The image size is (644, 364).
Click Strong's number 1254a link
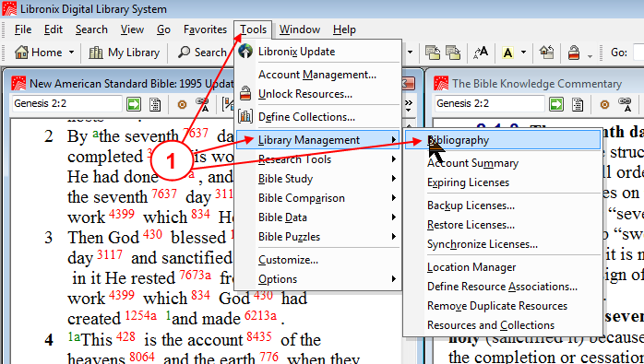coord(140,315)
